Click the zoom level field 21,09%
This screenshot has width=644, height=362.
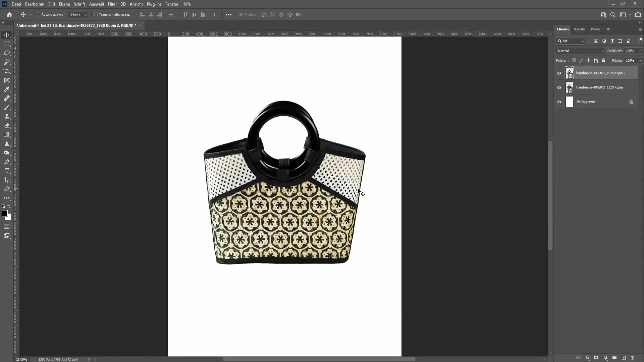tap(21, 359)
